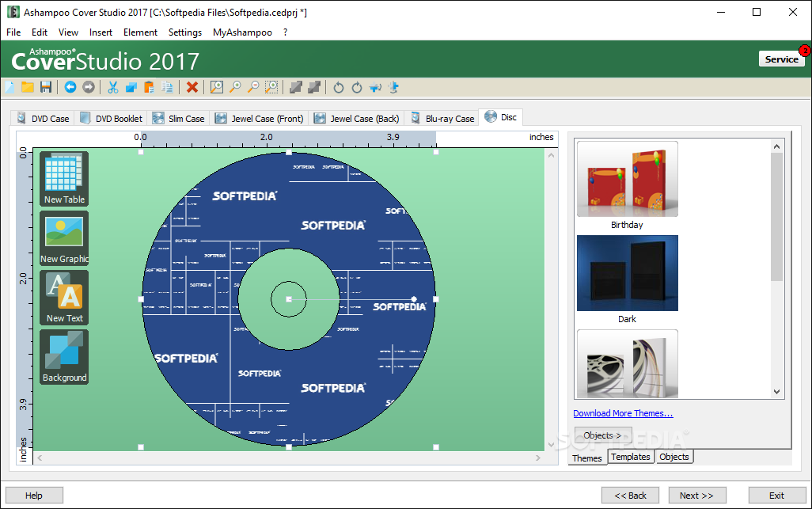Rotate element clockwise icon
The height and width of the screenshot is (509, 812).
click(357, 87)
